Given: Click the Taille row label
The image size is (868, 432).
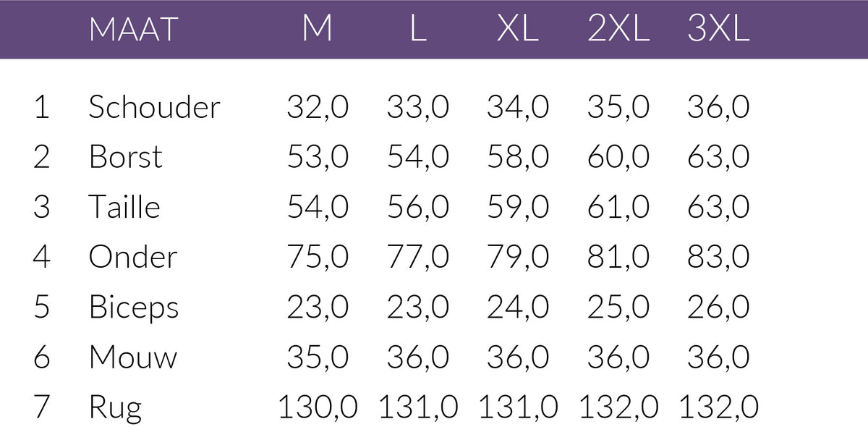Looking at the screenshot, I should [124, 207].
